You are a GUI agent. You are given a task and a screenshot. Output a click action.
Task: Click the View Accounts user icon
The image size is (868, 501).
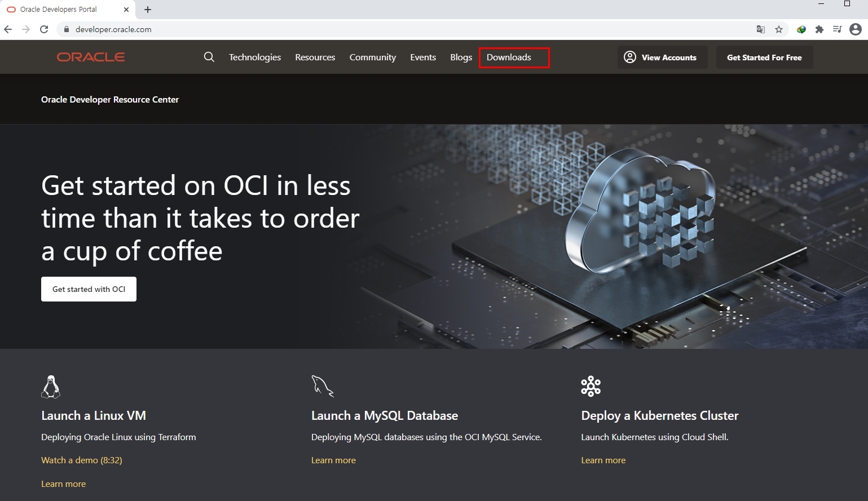coord(630,57)
